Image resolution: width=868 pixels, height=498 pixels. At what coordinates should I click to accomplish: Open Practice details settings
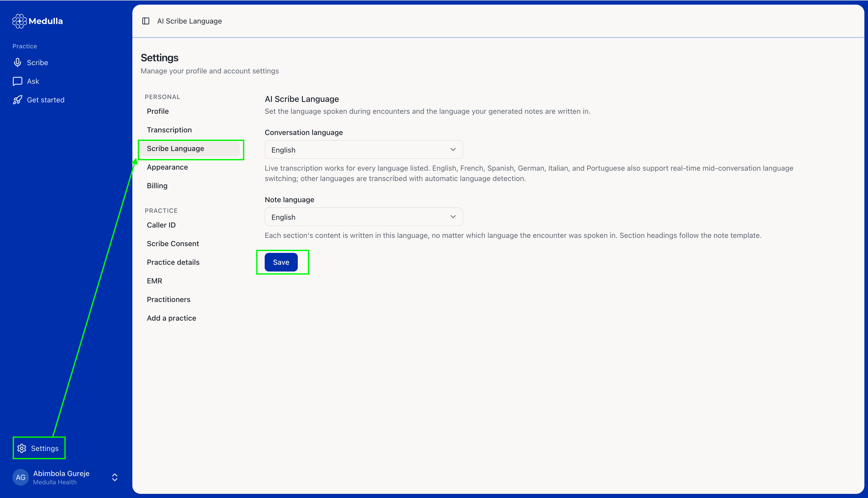(190, 262)
